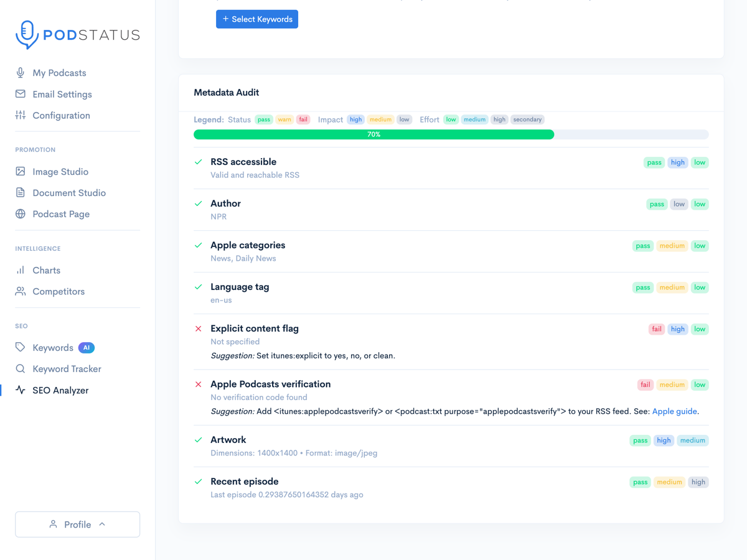Screen dimensions: 747x560
Task: Select the Image Studio picture icon
Action: [20, 171]
